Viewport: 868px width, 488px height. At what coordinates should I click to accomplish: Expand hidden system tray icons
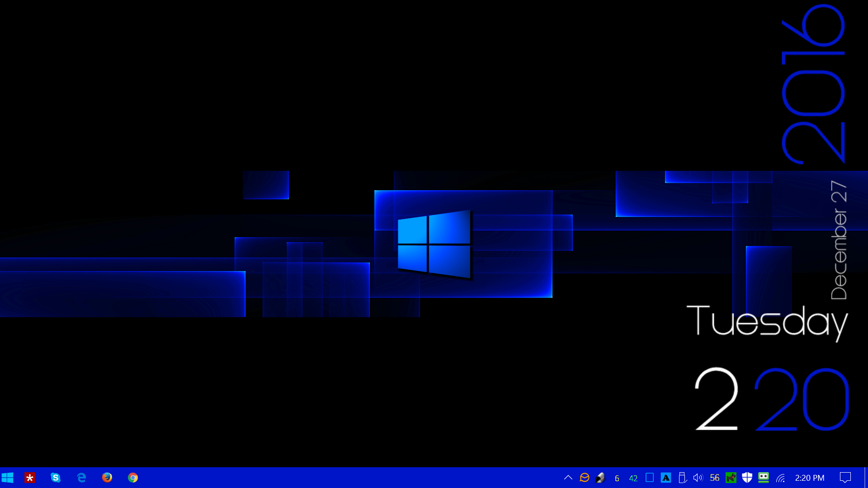click(568, 478)
